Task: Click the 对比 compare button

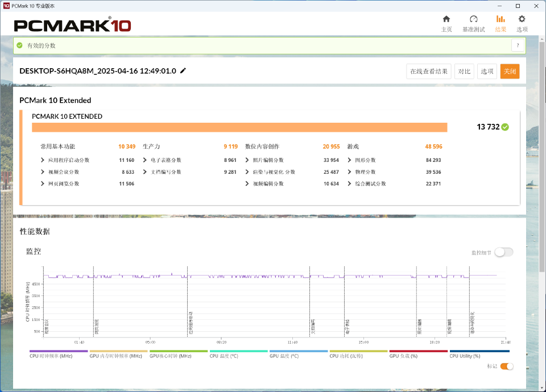Action: (x=464, y=71)
